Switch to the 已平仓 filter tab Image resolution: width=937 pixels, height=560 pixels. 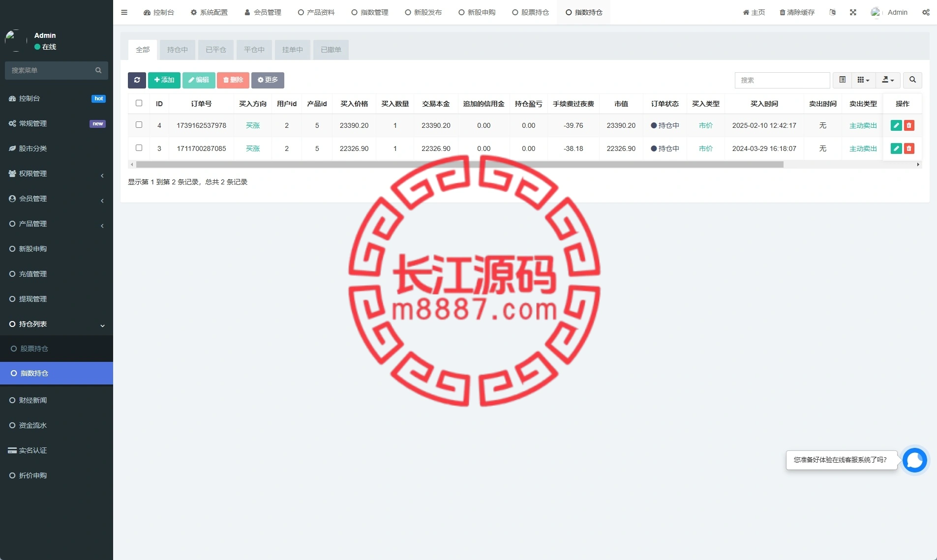(215, 50)
